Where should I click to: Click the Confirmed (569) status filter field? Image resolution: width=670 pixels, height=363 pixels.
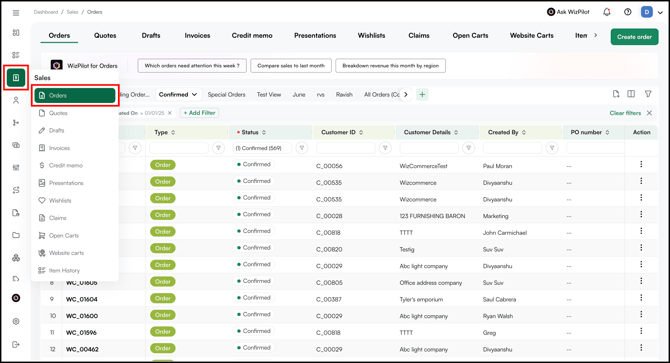(x=262, y=148)
